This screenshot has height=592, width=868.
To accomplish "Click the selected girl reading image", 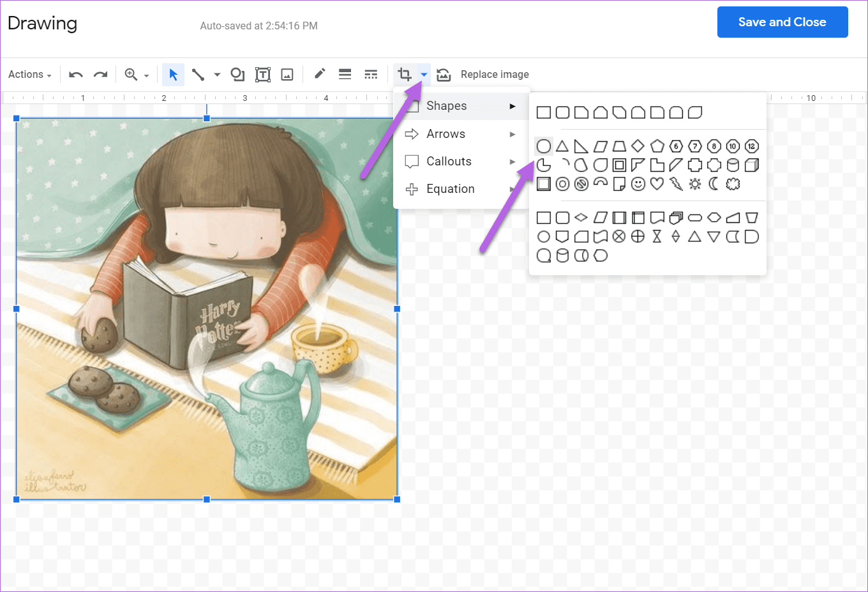I will point(207,309).
